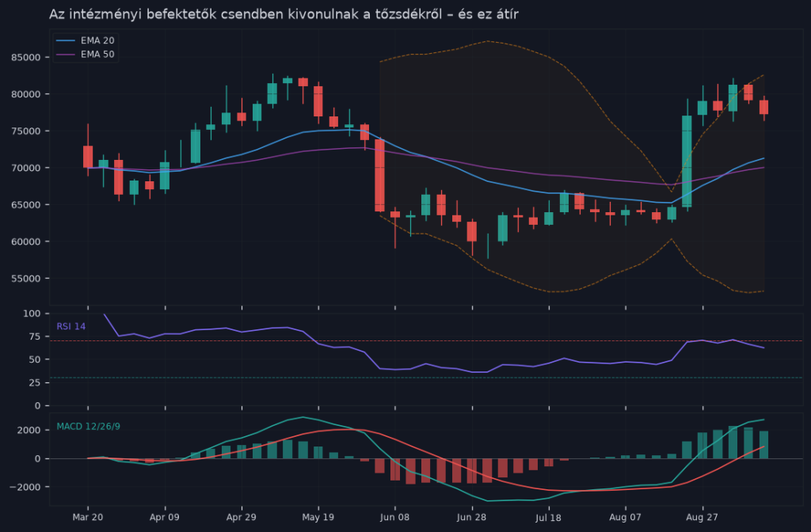Select the "RSI 14" panel label
Image resolution: width=811 pixels, height=532 pixels.
(70, 326)
